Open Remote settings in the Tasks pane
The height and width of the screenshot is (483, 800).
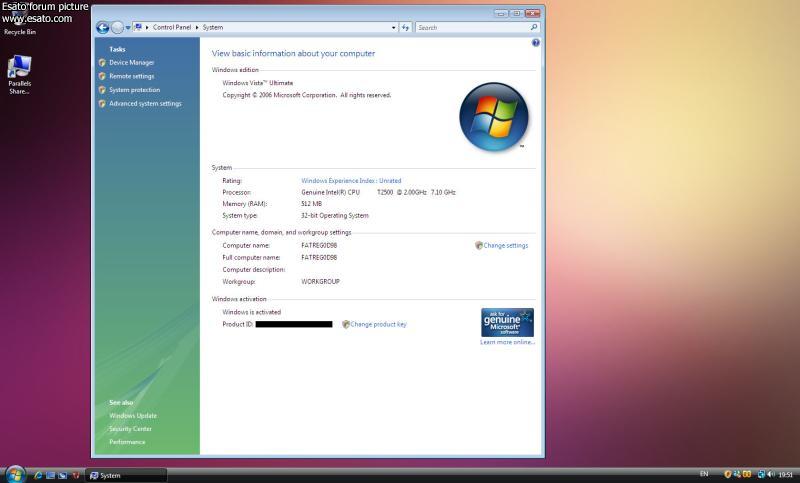[x=132, y=76]
